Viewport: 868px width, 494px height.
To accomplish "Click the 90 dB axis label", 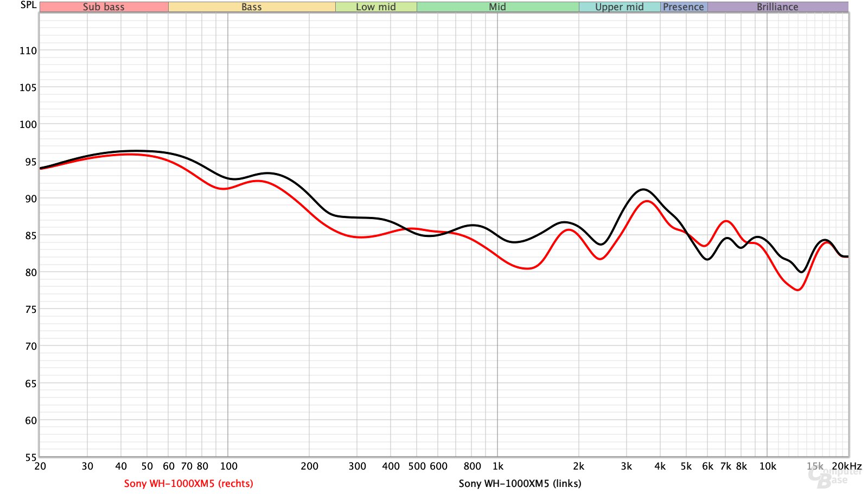I will 31,198.
